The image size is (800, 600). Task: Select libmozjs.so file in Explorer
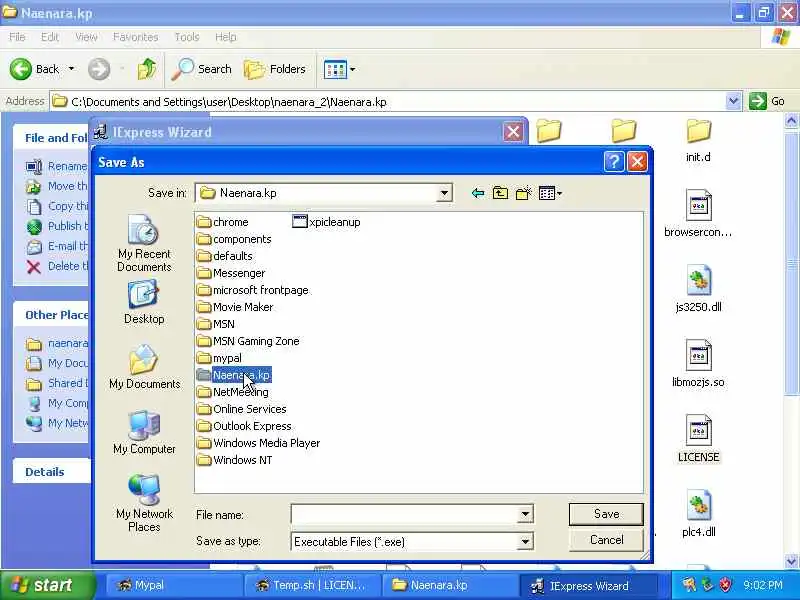coord(698,364)
